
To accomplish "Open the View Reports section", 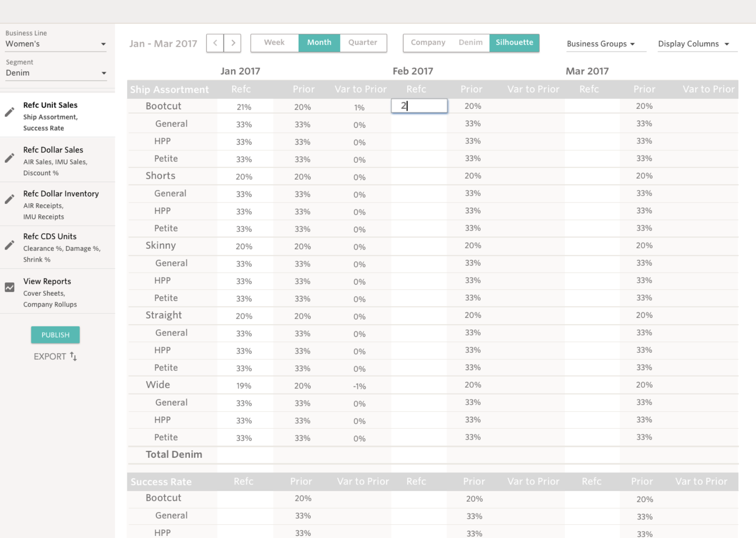I will point(47,282).
